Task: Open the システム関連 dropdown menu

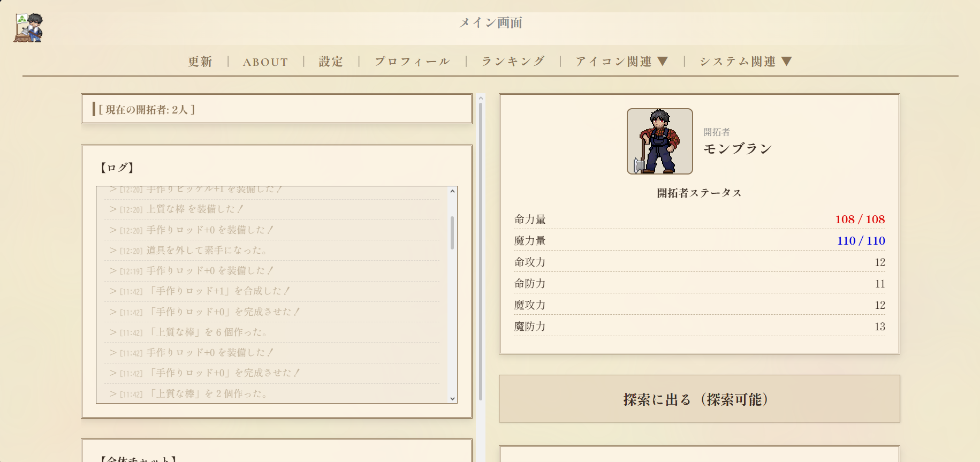Action: coord(745,62)
